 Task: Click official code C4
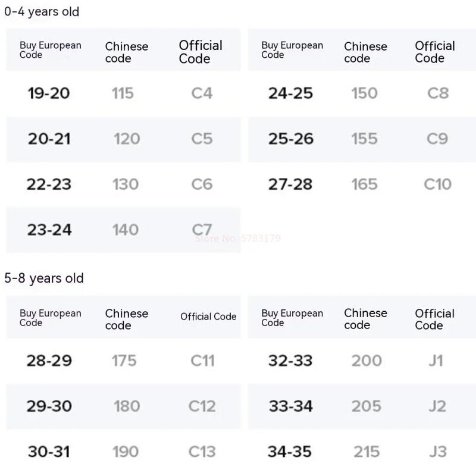click(x=202, y=93)
